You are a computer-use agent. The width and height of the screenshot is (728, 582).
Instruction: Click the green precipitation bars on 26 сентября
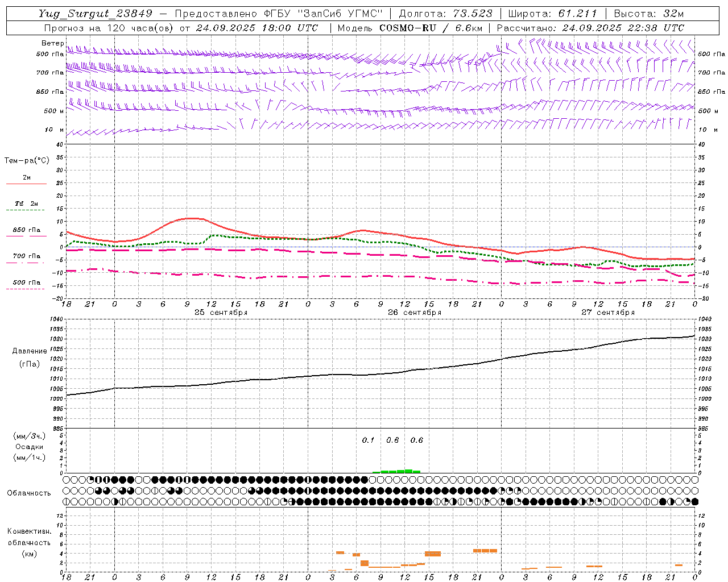click(396, 471)
